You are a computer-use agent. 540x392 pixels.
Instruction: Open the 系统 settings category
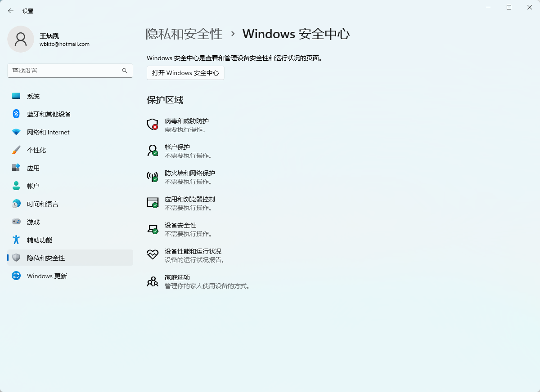[x=70, y=96]
